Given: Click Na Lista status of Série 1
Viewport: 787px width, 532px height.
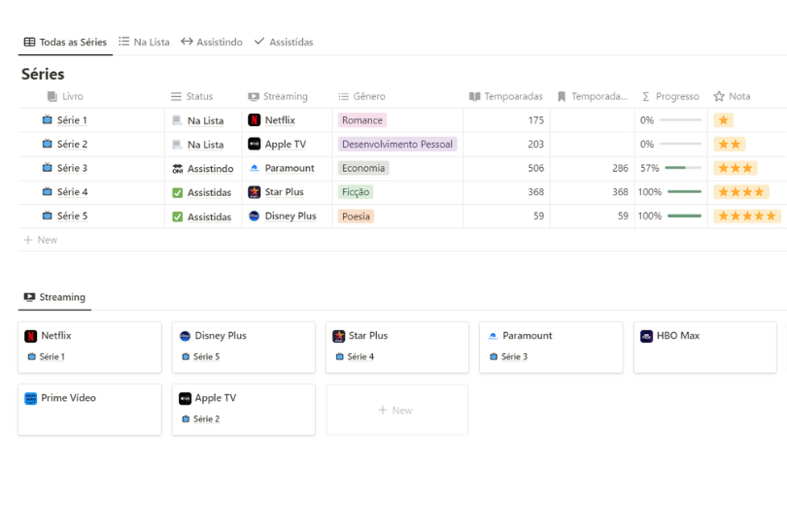Looking at the screenshot, I should [x=205, y=120].
